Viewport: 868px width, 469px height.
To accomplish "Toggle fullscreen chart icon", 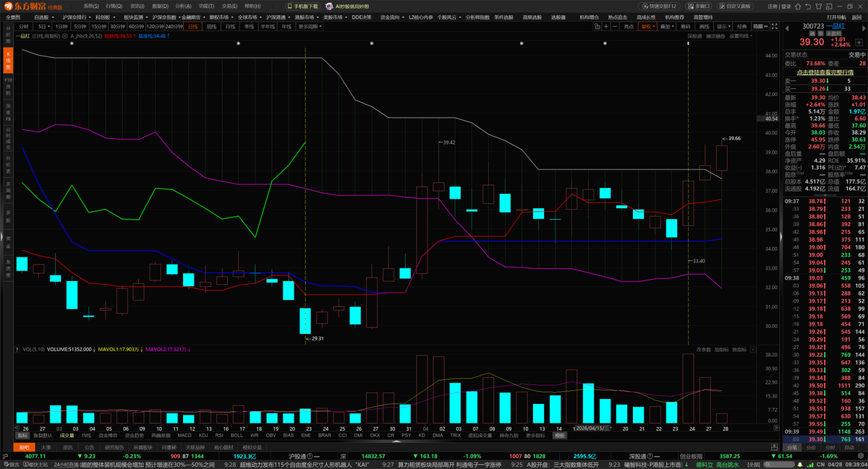I will pyautogui.click(x=774, y=26).
